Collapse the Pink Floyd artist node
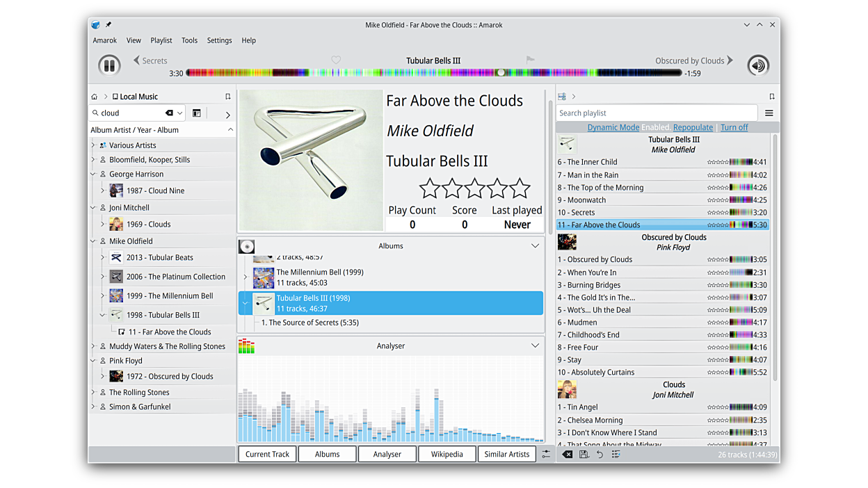 point(93,361)
